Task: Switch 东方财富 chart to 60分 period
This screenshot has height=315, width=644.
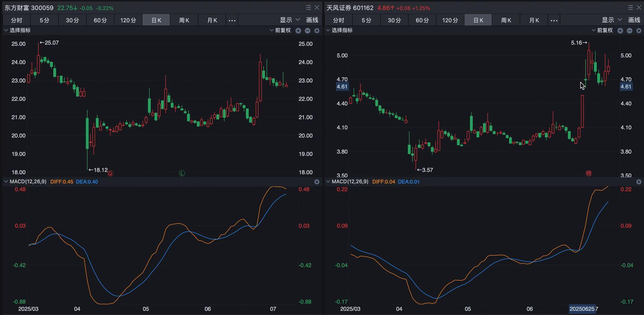Action: pyautogui.click(x=100, y=20)
